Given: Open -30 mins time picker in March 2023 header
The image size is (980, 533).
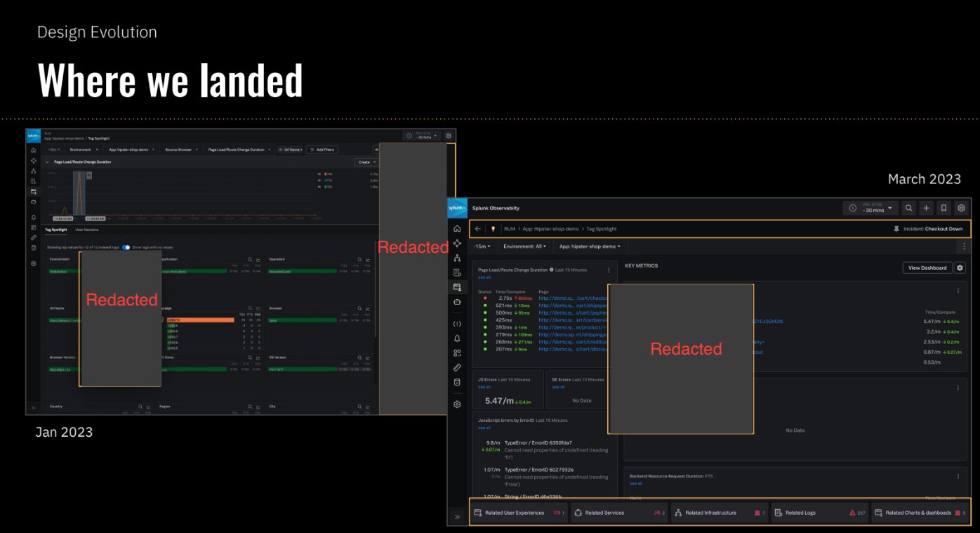Looking at the screenshot, I should pos(870,208).
